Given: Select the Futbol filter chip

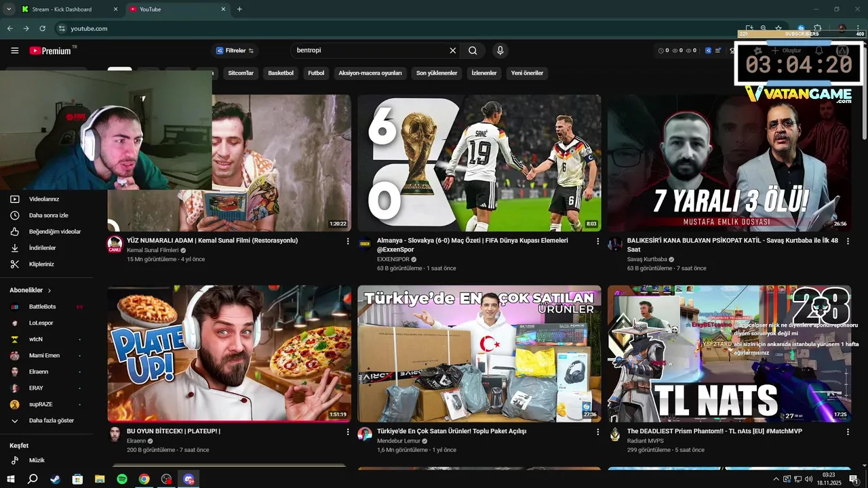Looking at the screenshot, I should pyautogui.click(x=316, y=73).
